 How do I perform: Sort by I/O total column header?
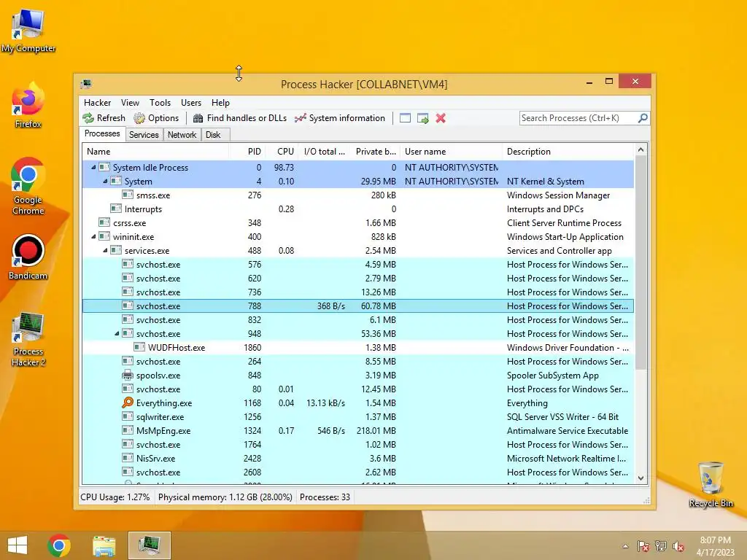coord(325,152)
